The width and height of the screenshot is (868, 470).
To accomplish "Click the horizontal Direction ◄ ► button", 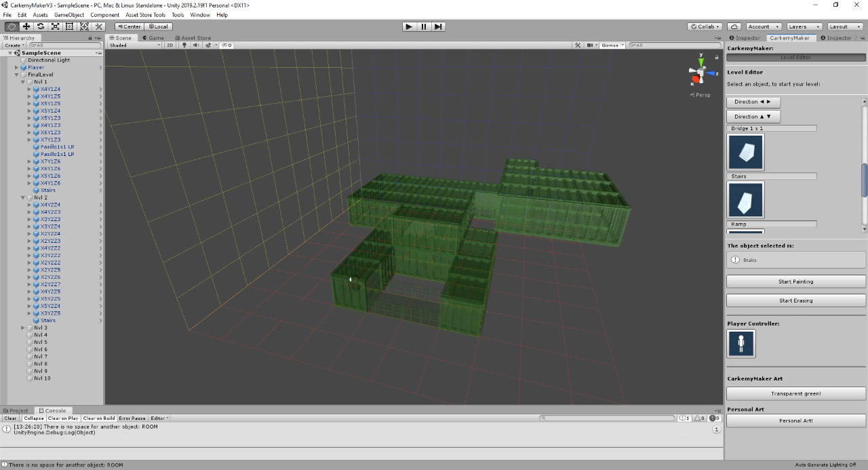I will coord(753,102).
